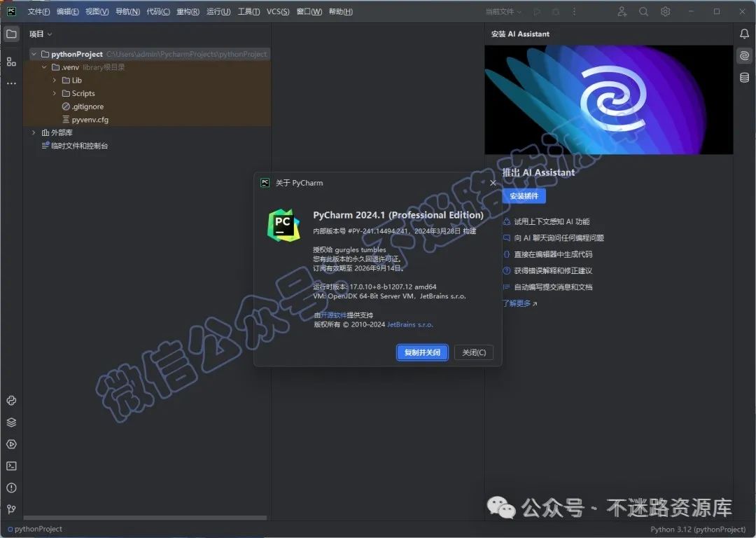Click the AI Assistant banner image

click(608, 100)
